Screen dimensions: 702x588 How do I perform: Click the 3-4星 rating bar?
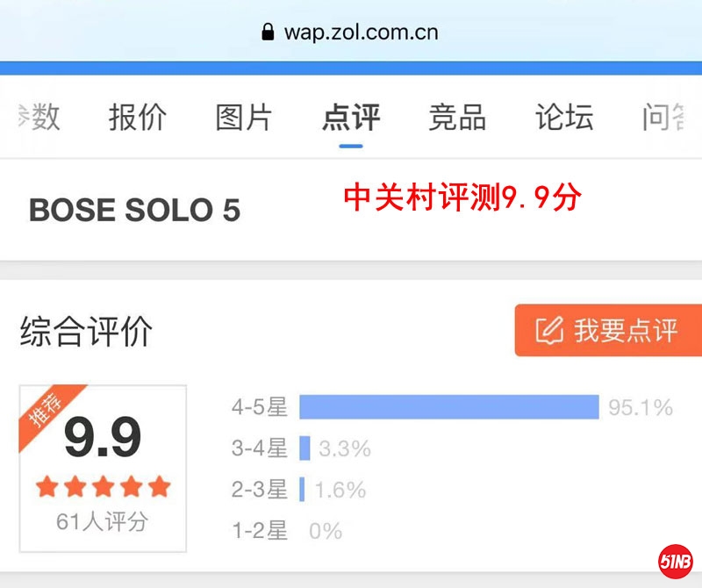[x=304, y=448]
